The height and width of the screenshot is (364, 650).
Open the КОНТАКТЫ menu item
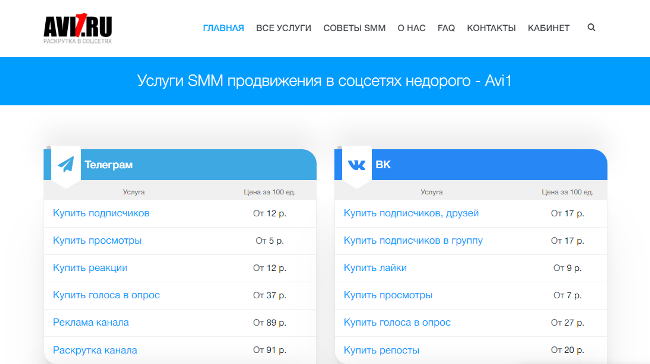[491, 28]
